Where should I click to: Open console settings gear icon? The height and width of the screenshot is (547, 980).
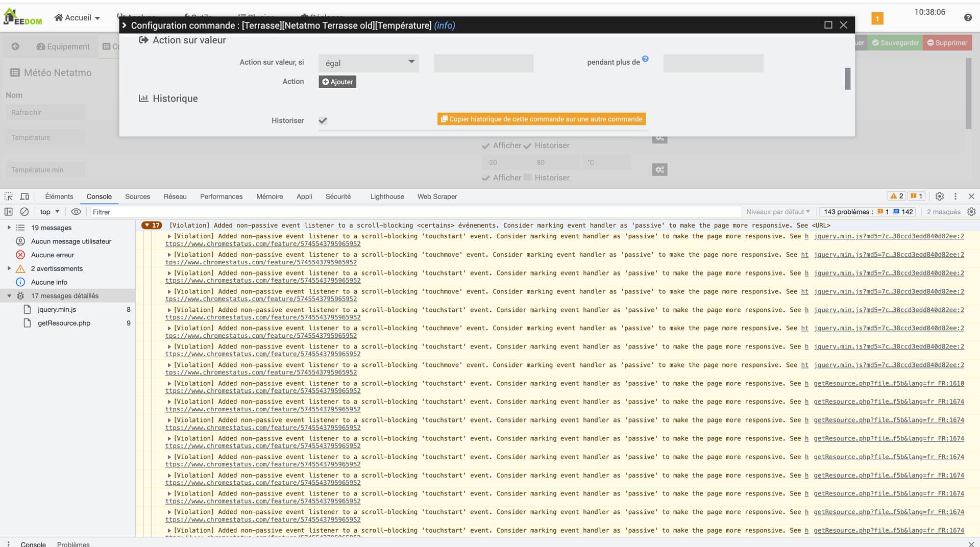point(971,212)
